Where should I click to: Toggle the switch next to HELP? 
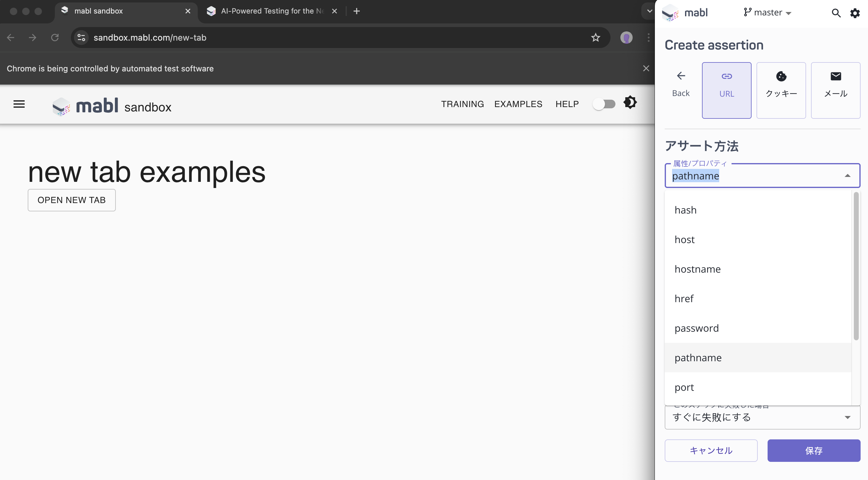(604, 104)
